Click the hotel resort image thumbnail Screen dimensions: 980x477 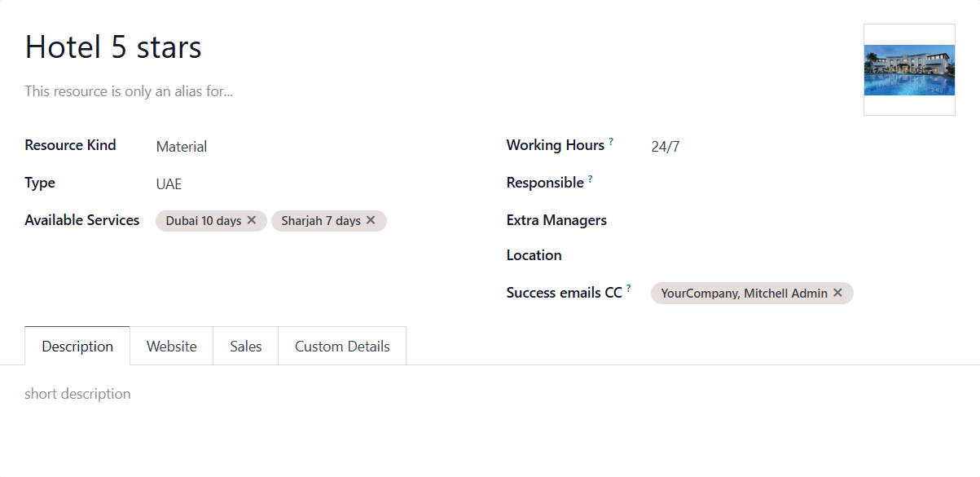[909, 70]
